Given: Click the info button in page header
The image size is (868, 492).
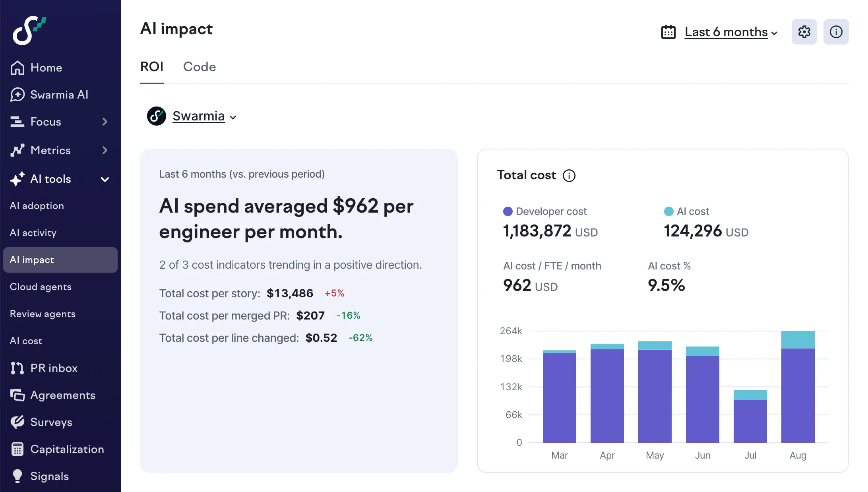Looking at the screenshot, I should coord(836,32).
